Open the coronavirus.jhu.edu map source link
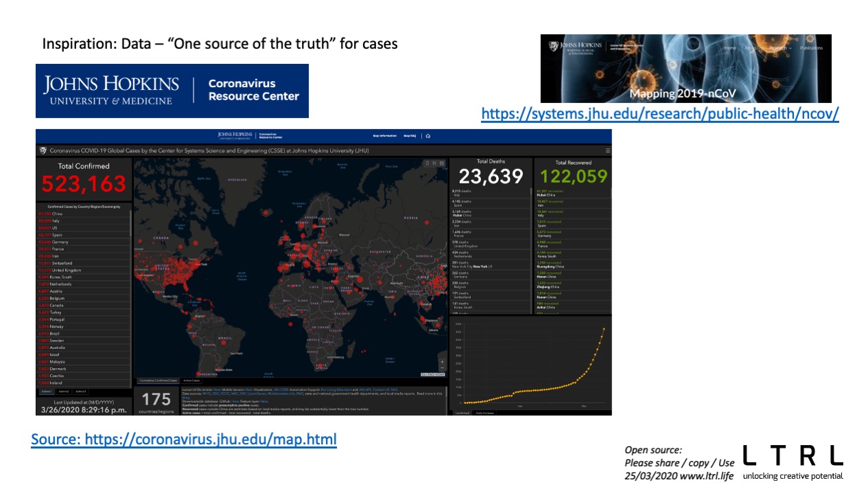Image resolution: width=868 pixels, height=489 pixels. [x=184, y=438]
